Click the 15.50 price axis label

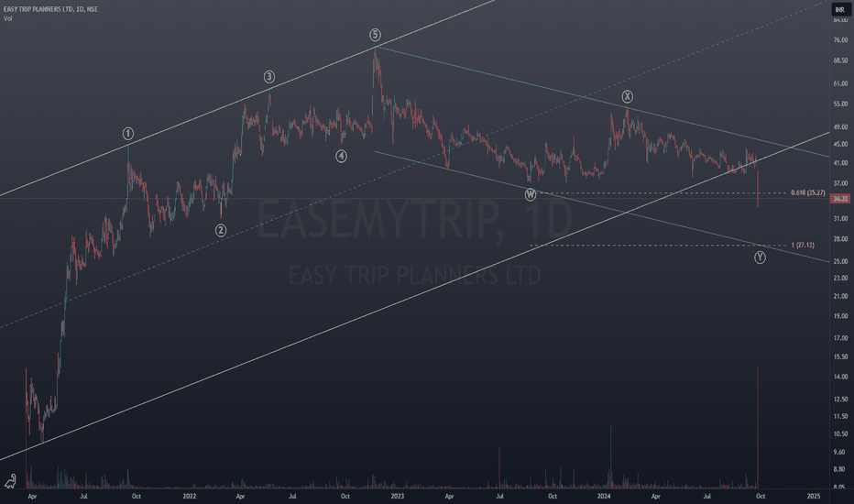click(x=840, y=356)
